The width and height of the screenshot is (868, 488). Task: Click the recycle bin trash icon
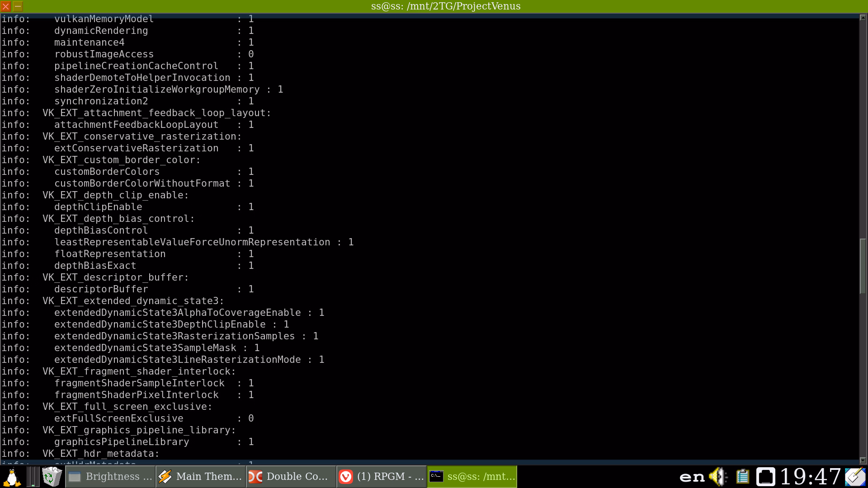click(x=52, y=477)
